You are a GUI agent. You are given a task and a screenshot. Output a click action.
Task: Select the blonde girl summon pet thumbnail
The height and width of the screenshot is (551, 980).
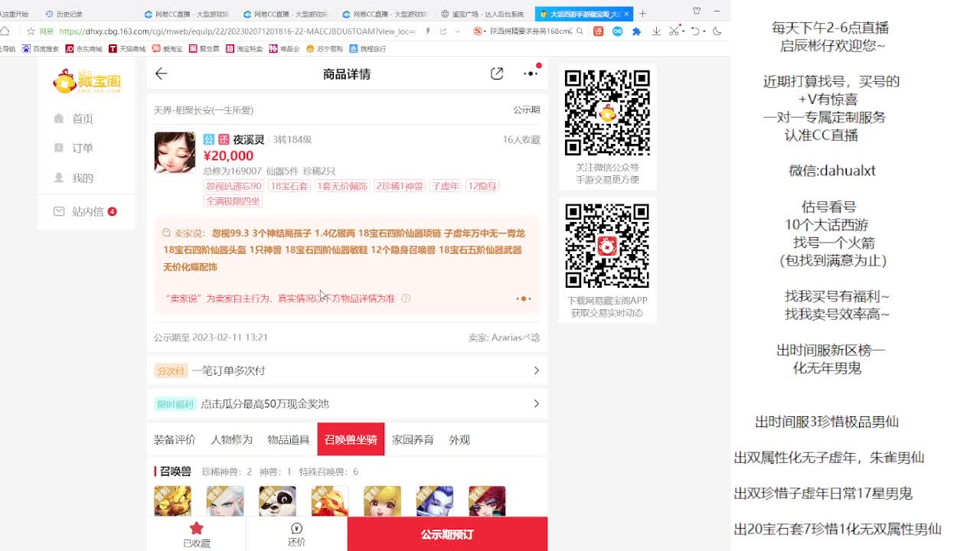tap(382, 501)
